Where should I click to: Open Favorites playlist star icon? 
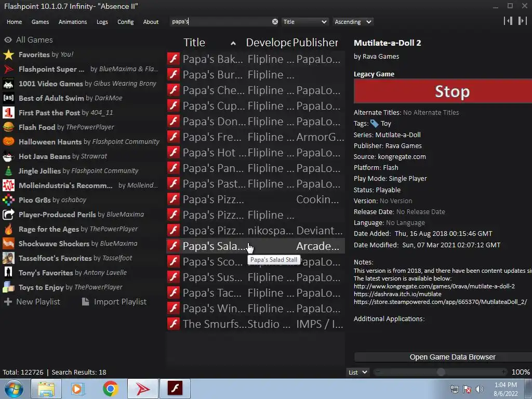8,55
